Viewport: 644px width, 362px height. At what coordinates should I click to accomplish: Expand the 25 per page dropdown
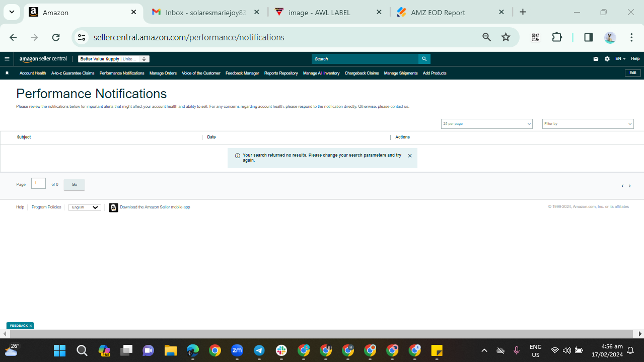click(x=486, y=124)
